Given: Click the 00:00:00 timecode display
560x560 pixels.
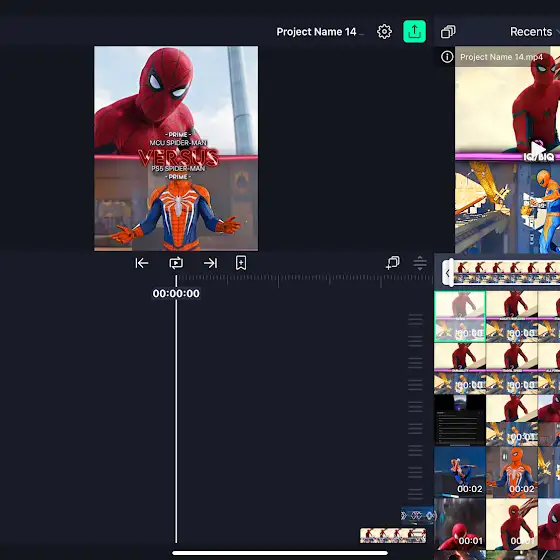Looking at the screenshot, I should [176, 294].
